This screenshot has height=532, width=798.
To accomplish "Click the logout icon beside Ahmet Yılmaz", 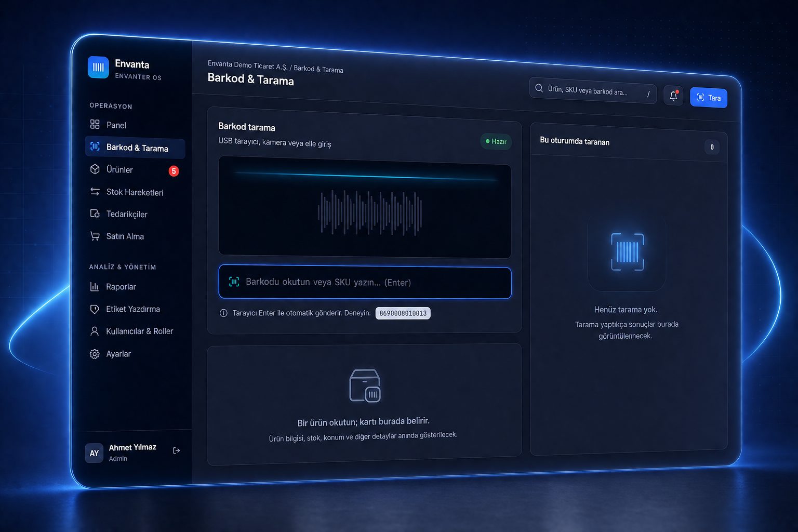I will [177, 450].
